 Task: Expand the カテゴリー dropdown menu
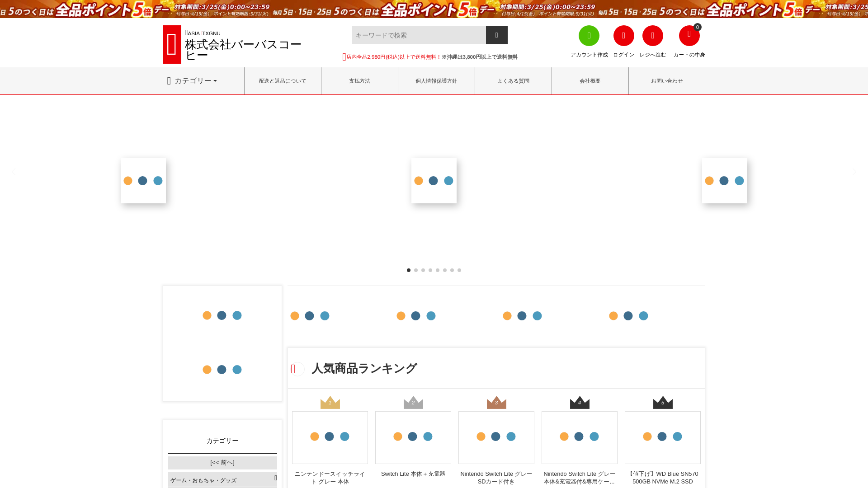(192, 81)
